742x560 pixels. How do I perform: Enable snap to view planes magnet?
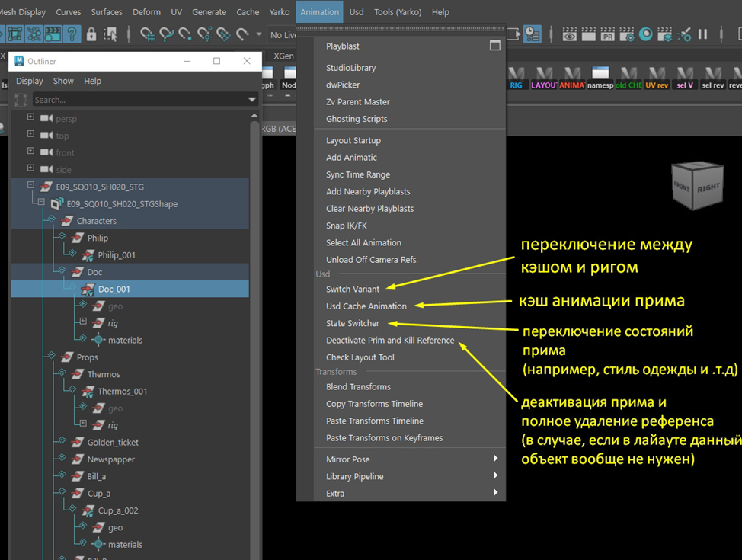(223, 34)
